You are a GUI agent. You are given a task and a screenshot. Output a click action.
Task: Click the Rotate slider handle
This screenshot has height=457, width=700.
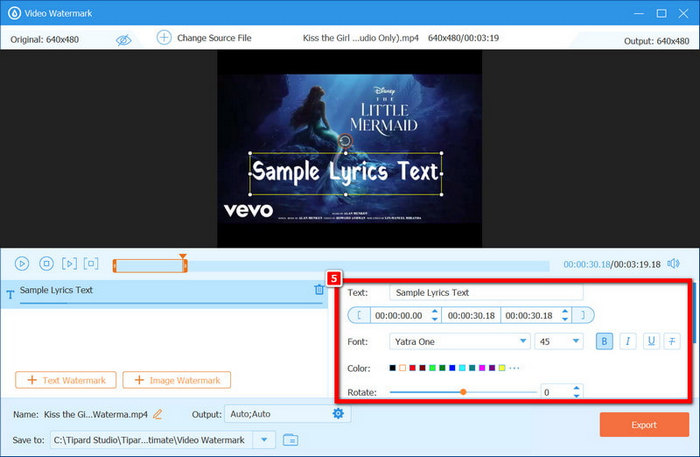pyautogui.click(x=463, y=392)
